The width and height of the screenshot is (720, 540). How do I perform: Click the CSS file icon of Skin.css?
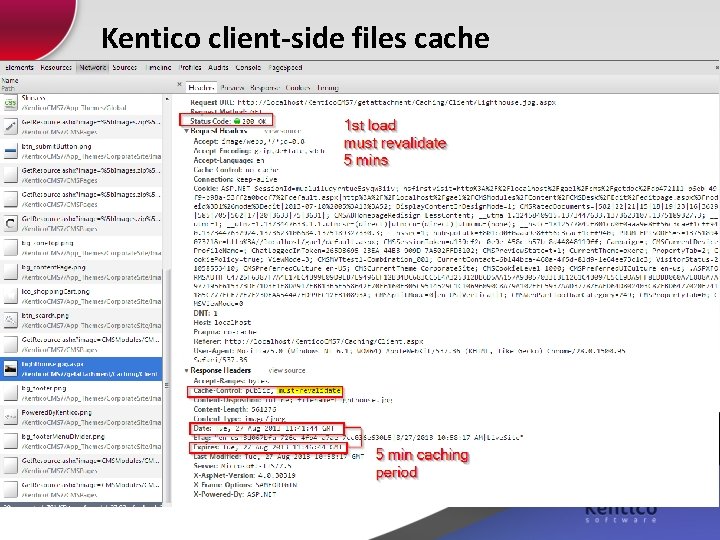tap(10, 103)
